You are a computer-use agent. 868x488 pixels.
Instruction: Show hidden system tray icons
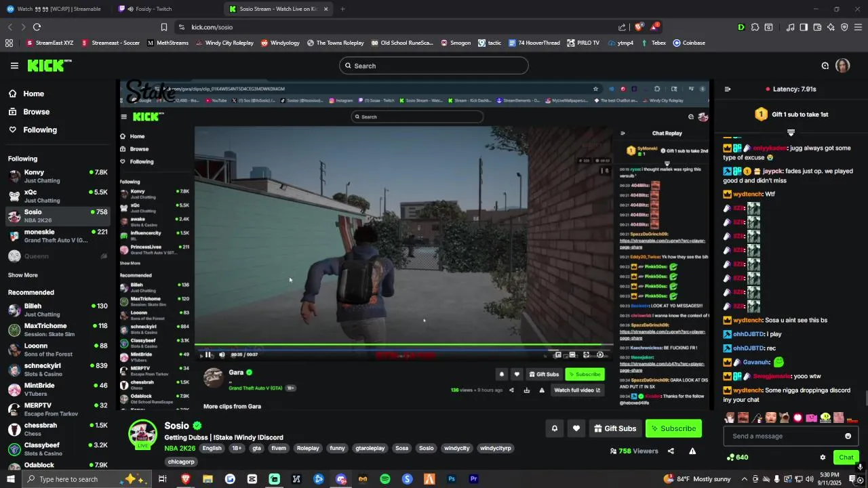(x=744, y=479)
